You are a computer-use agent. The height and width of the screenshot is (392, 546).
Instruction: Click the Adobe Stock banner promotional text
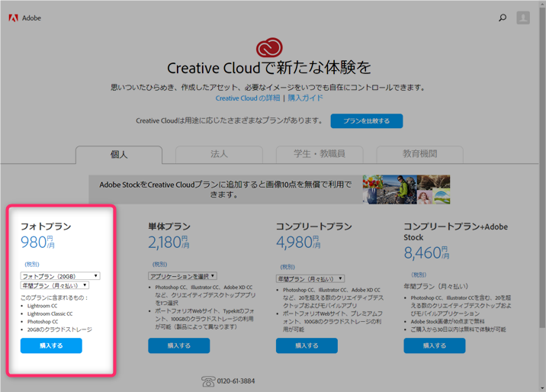click(225, 189)
